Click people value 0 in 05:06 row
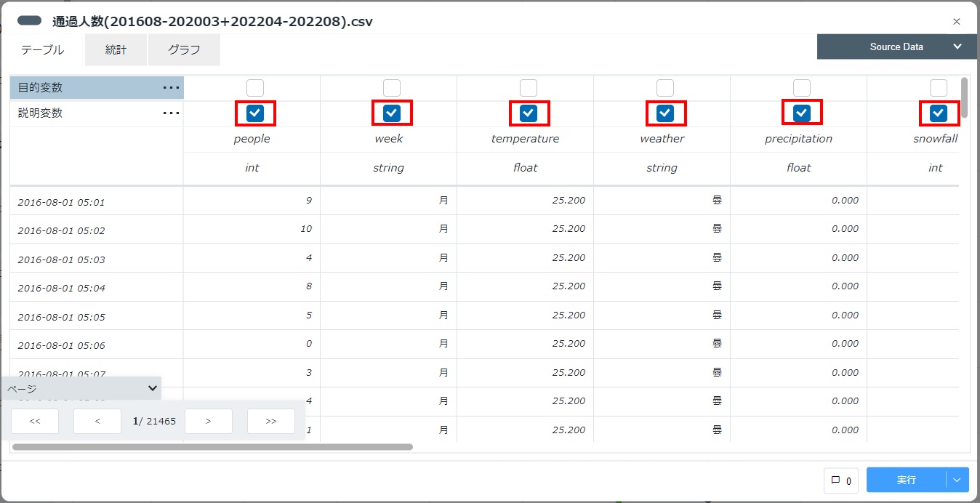The height and width of the screenshot is (503, 980). tap(309, 344)
